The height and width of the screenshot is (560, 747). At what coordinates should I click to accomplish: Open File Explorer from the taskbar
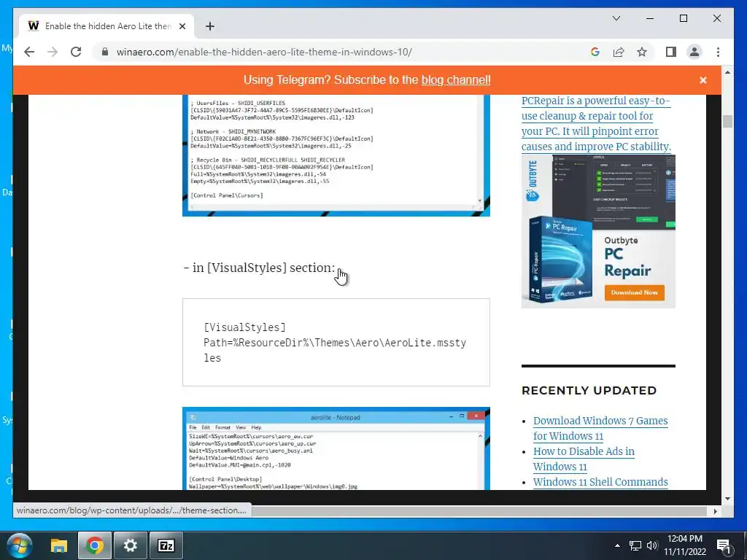click(59, 545)
